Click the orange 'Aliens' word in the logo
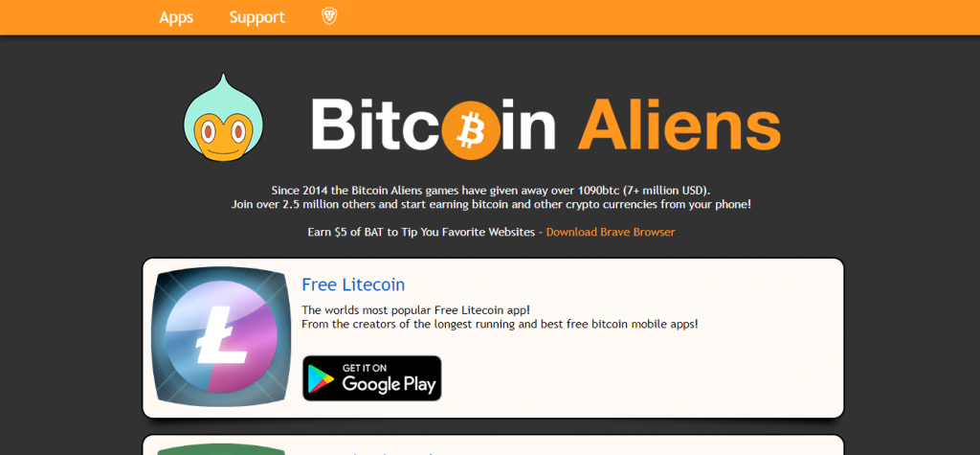980x455 pixels. (679, 124)
